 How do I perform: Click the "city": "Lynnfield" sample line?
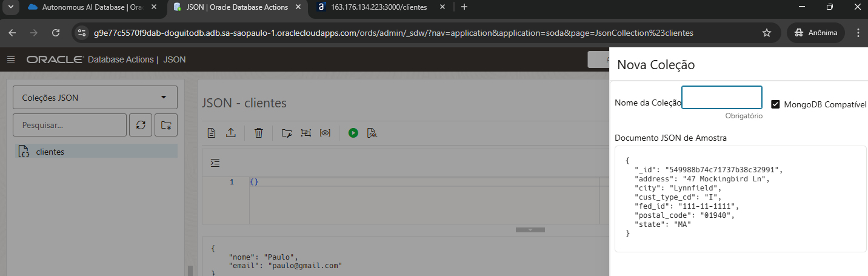tap(678, 188)
